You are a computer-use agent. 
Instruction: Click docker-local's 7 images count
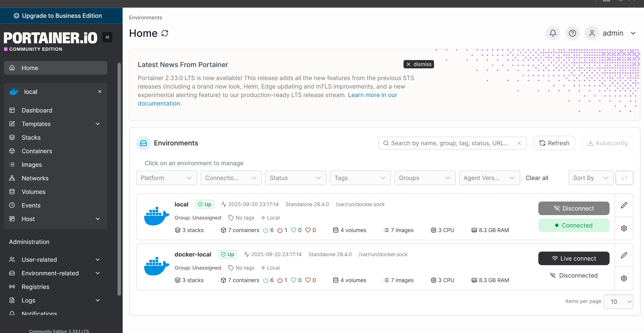pyautogui.click(x=399, y=280)
